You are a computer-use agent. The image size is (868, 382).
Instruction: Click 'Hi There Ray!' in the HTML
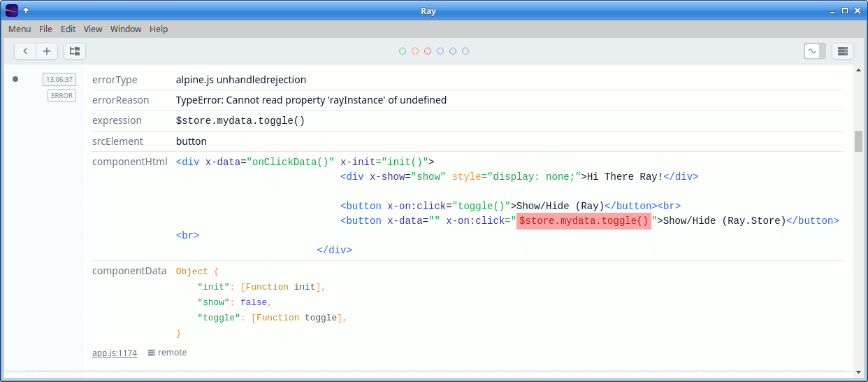625,176
